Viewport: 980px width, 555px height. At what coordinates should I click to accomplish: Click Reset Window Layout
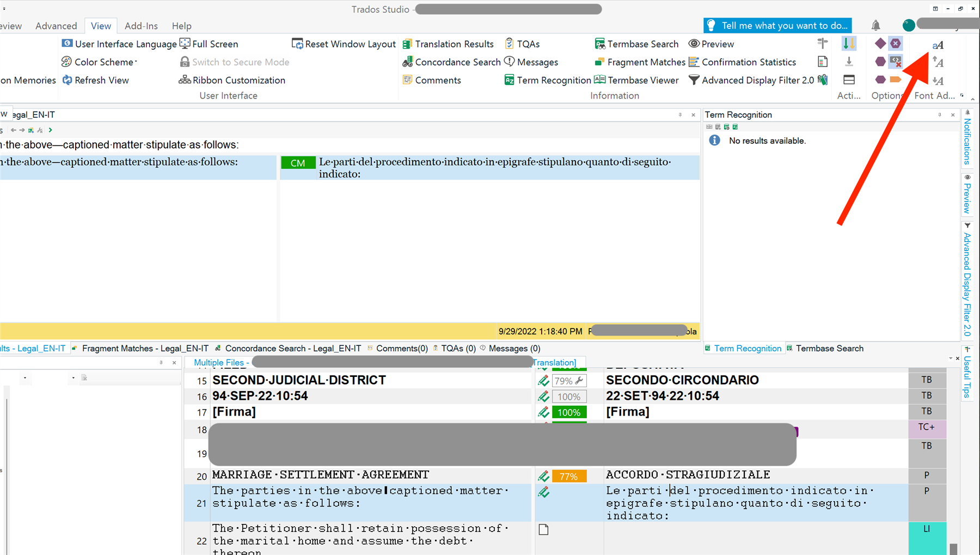click(x=344, y=44)
